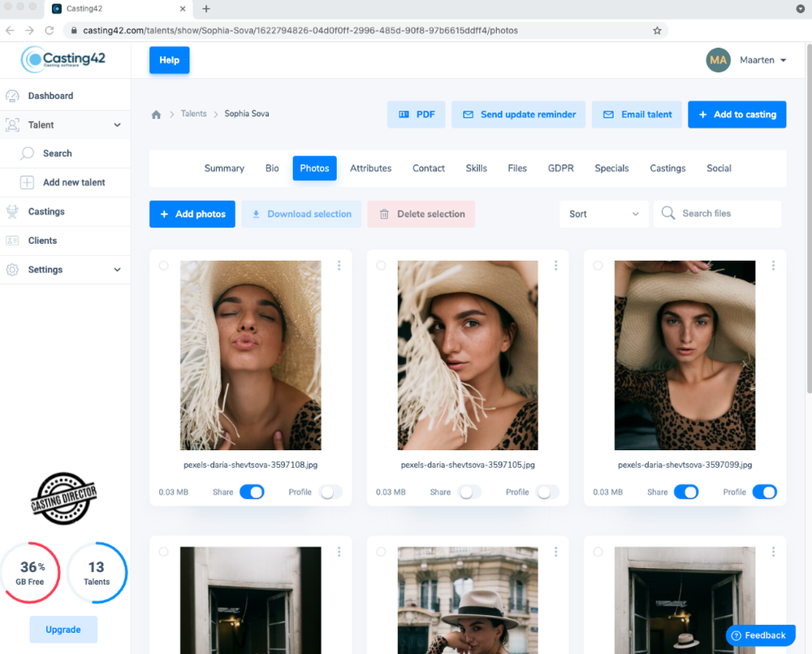The width and height of the screenshot is (812, 654).
Task: Expand the Settings sidebar section chevron
Action: pyautogui.click(x=118, y=270)
